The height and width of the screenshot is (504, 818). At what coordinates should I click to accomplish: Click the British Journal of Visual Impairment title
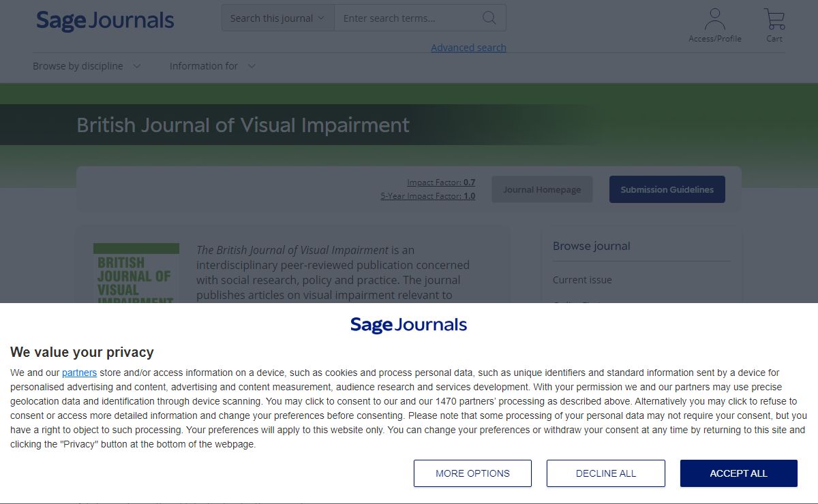(x=243, y=125)
